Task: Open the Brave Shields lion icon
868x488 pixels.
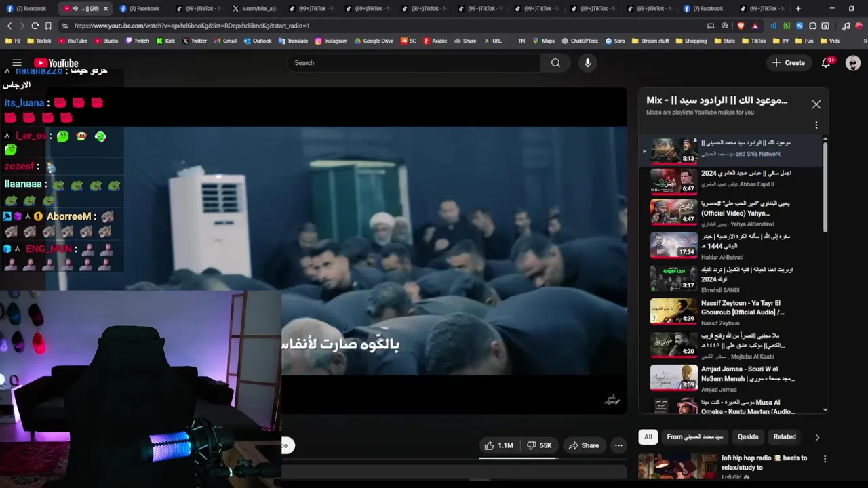Action: [741, 26]
